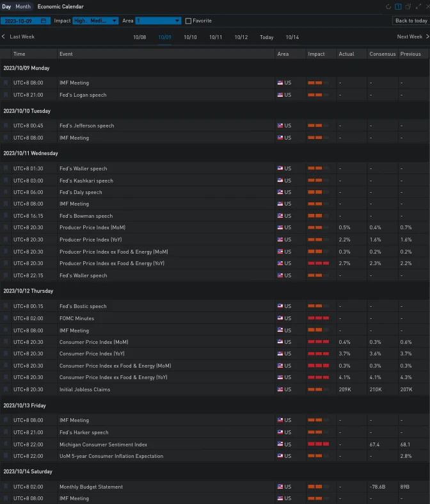
Task: Click the Back to today button
Action: 411,20
